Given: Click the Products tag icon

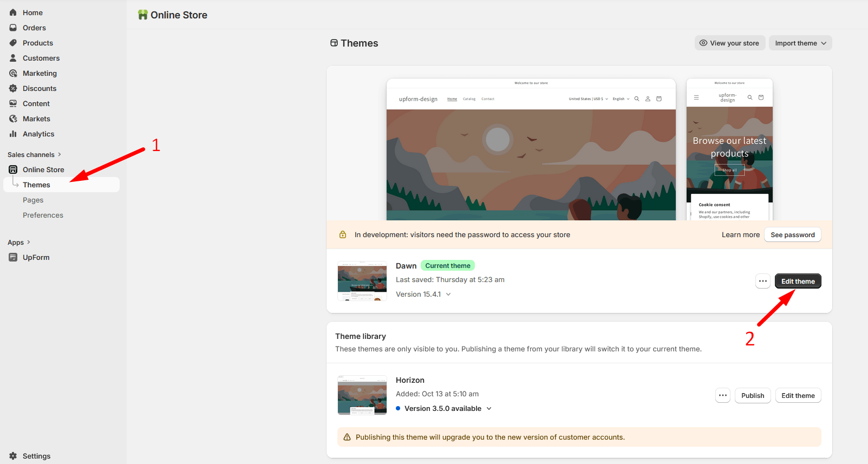Looking at the screenshot, I should pyautogui.click(x=13, y=43).
